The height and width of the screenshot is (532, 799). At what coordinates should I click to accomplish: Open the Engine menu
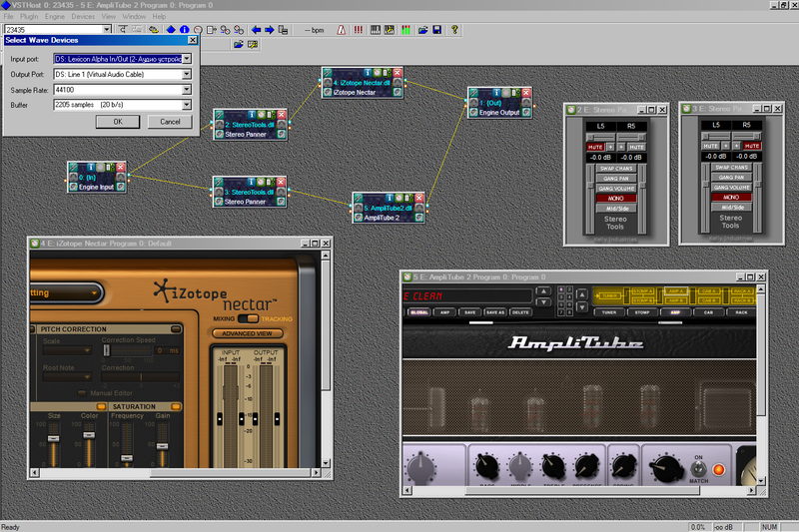click(x=56, y=17)
